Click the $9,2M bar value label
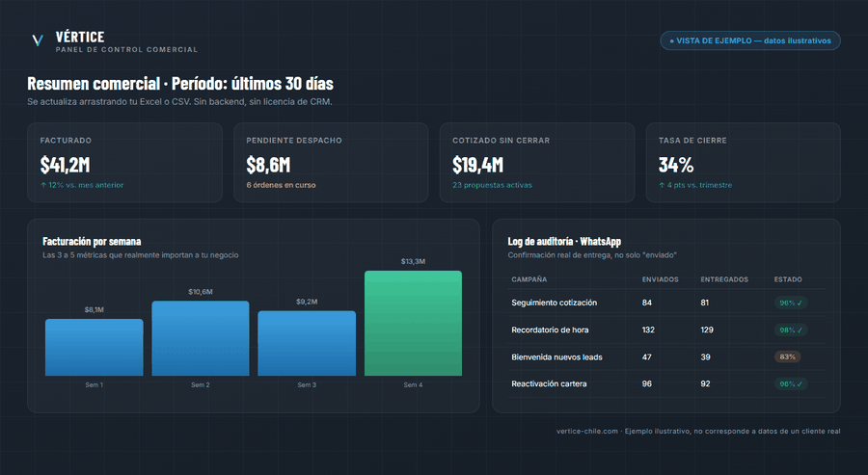The height and width of the screenshot is (475, 868). (x=307, y=302)
